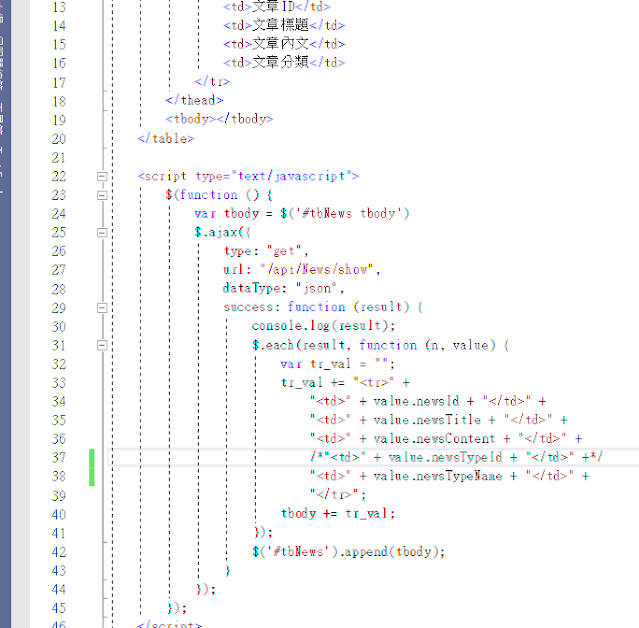The height and width of the screenshot is (628, 639).
Task: Click the text 'console.log(result);'
Action: pyautogui.click(x=324, y=326)
